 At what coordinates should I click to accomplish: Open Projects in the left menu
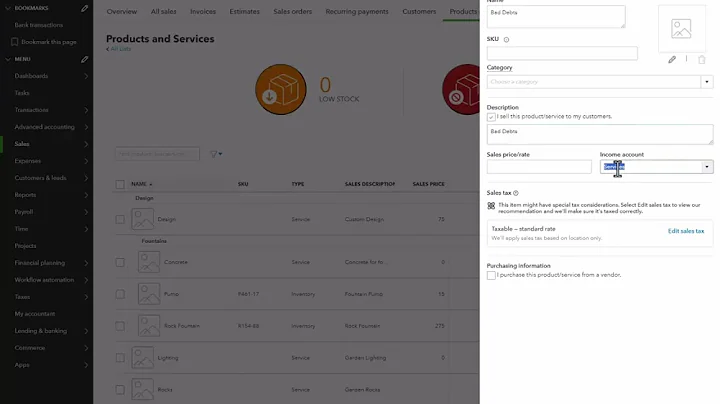(x=25, y=246)
